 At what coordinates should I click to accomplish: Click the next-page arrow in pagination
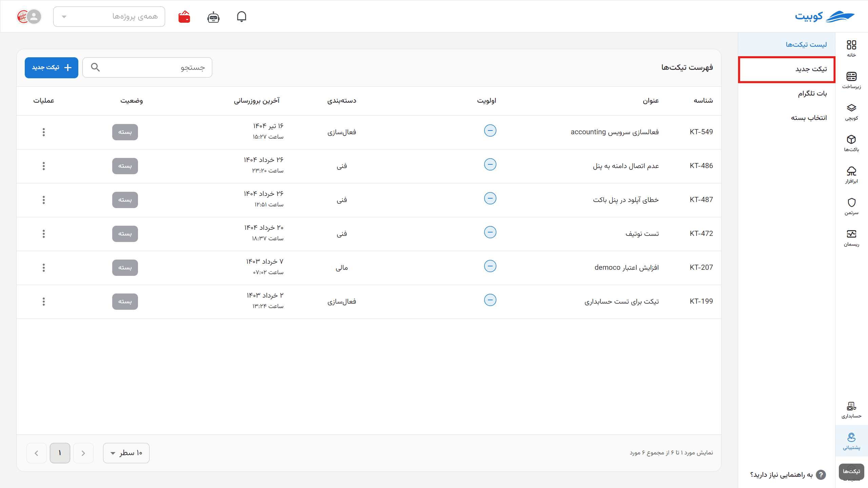click(37, 453)
